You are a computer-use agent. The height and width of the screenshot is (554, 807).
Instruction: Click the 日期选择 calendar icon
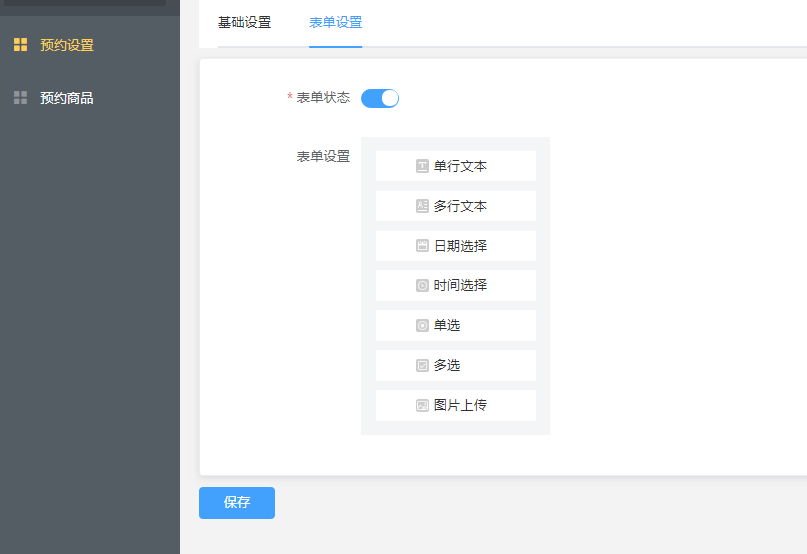tap(422, 246)
